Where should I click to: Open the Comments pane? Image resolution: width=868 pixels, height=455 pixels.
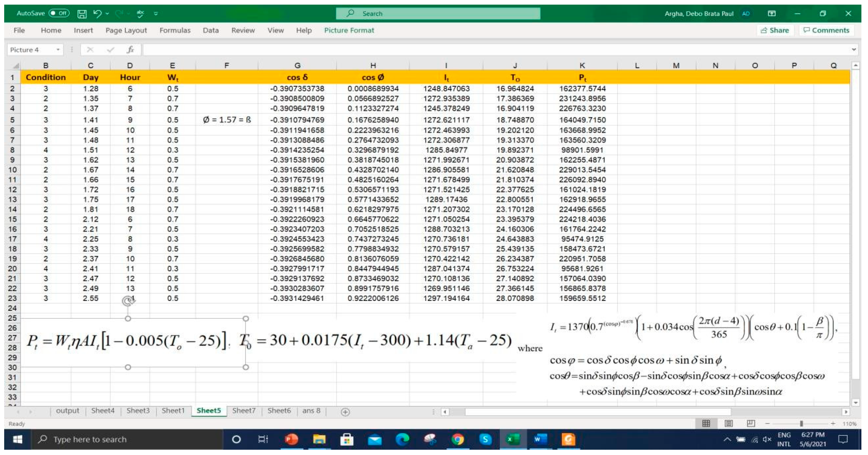(826, 30)
